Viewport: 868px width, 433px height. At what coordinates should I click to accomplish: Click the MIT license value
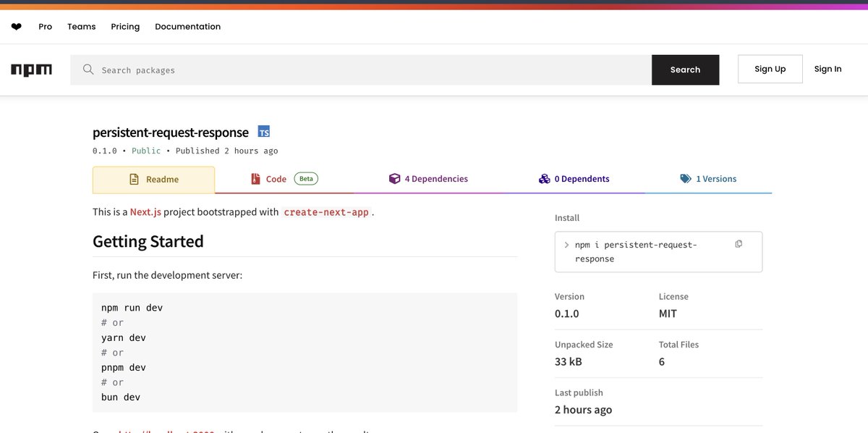pyautogui.click(x=668, y=314)
